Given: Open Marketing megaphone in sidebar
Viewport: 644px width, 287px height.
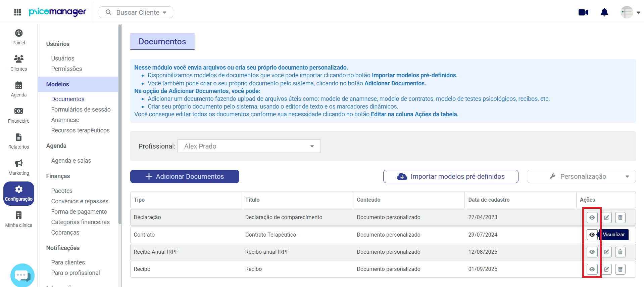Looking at the screenshot, I should tap(19, 167).
